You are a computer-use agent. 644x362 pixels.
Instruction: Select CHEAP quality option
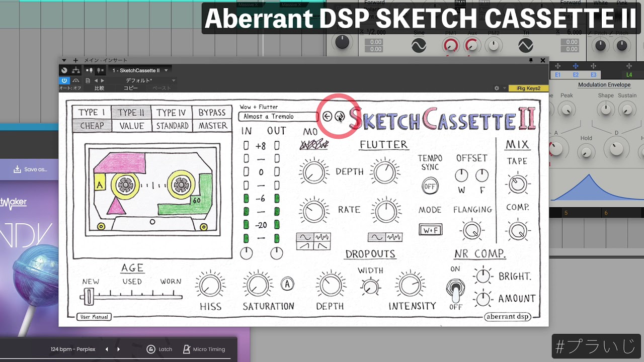click(92, 126)
